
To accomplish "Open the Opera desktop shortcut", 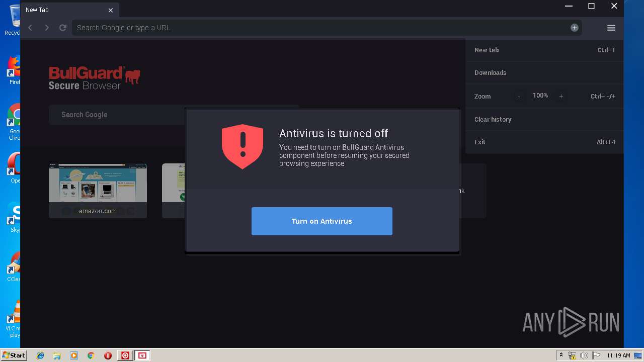I will pyautogui.click(x=14, y=168).
